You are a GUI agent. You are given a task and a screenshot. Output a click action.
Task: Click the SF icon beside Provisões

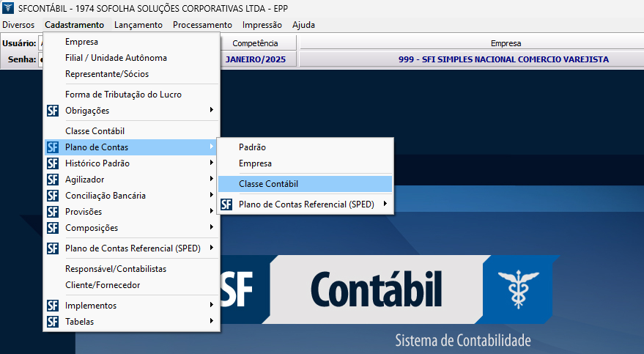52,212
